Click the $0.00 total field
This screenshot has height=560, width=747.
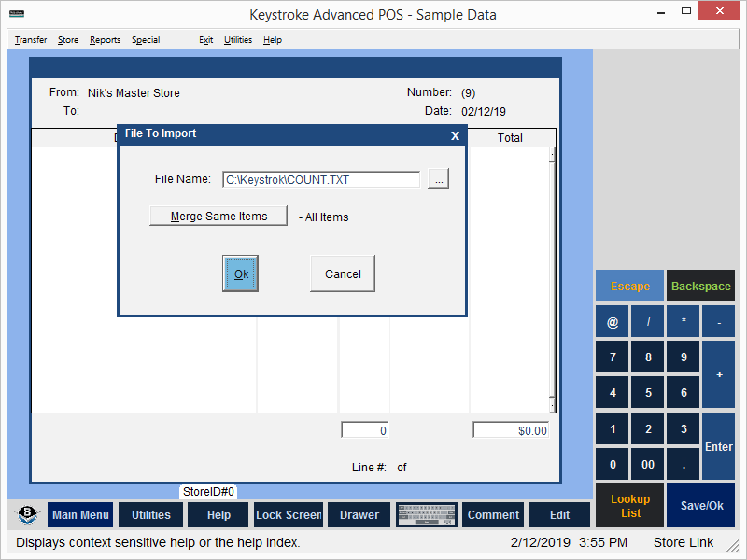[x=511, y=430]
